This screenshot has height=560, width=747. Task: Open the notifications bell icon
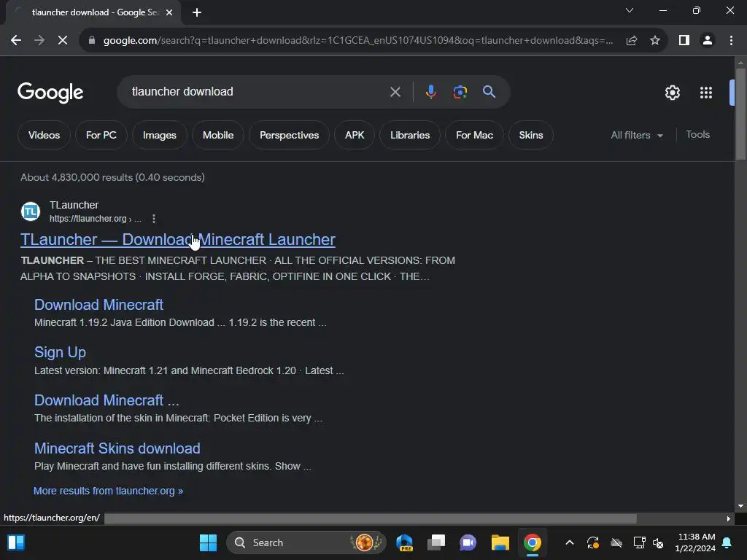[727, 542]
